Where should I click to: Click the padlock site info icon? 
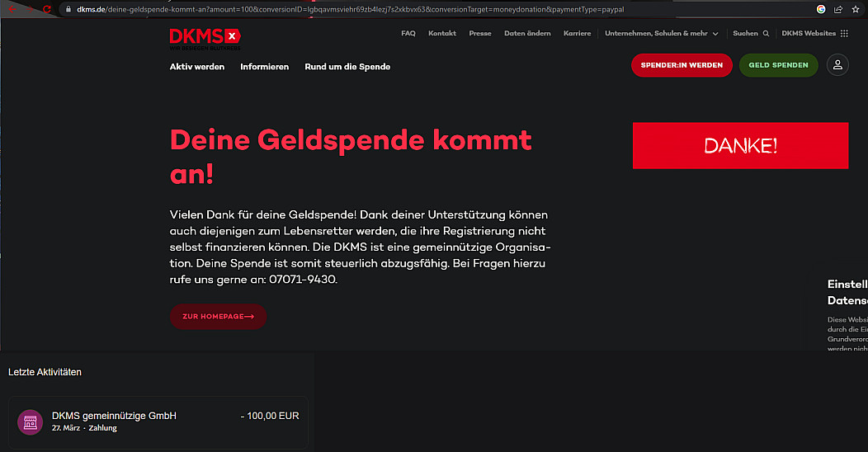pyautogui.click(x=69, y=9)
